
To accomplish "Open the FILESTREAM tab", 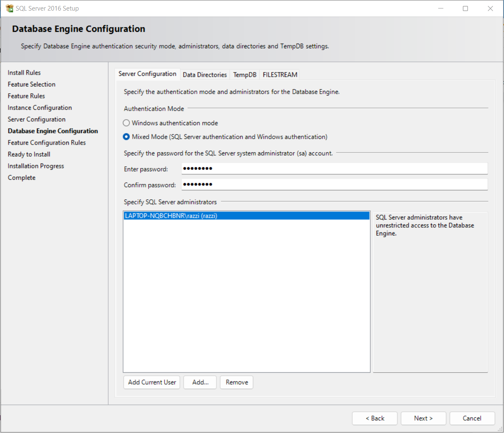I will 280,75.
